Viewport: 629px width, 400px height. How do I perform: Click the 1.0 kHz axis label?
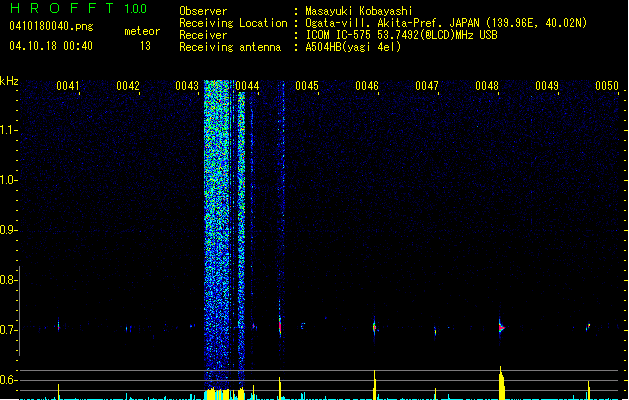click(8, 180)
